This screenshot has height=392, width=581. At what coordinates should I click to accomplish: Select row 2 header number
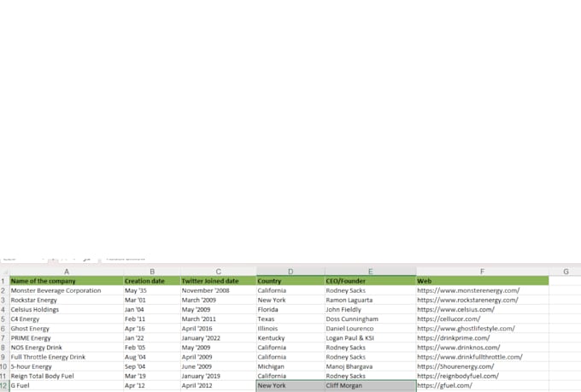tap(4, 290)
